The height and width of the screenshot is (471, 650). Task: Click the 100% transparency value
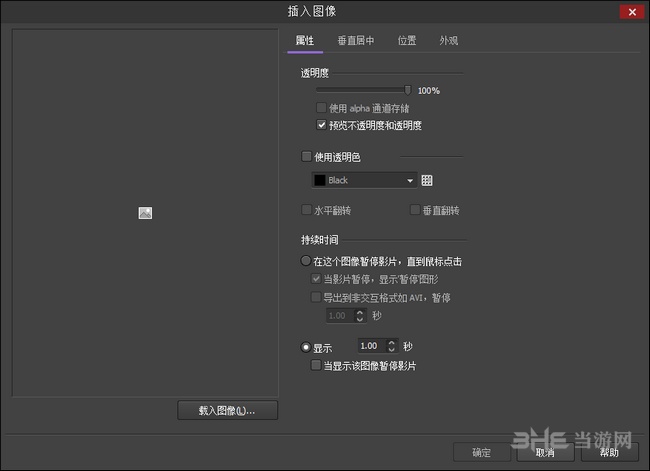[x=429, y=91]
